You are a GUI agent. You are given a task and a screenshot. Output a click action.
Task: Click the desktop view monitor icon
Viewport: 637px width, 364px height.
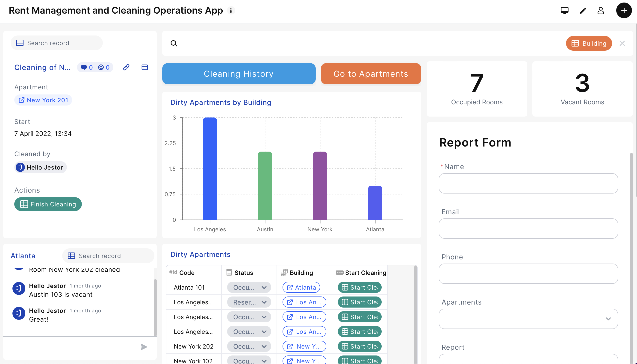click(564, 11)
